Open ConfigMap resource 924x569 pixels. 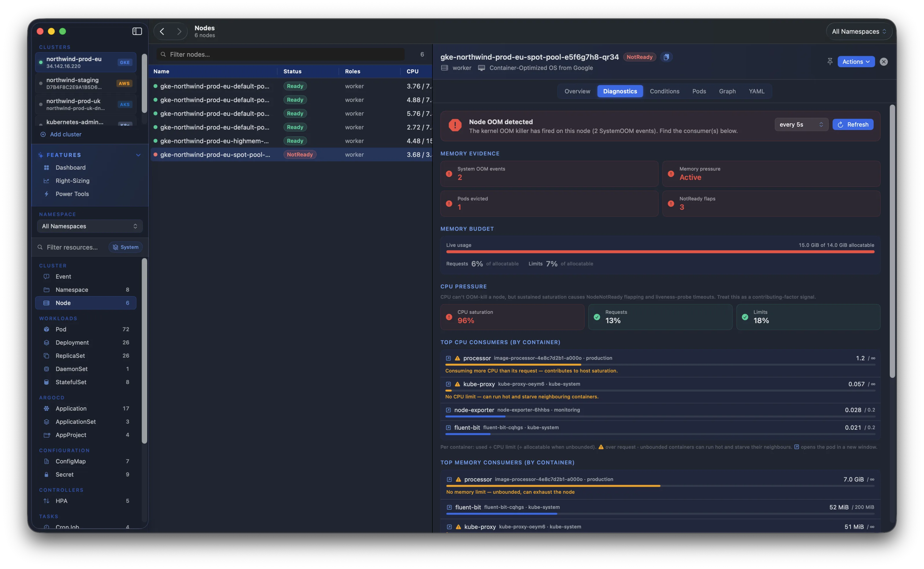[x=86, y=461]
